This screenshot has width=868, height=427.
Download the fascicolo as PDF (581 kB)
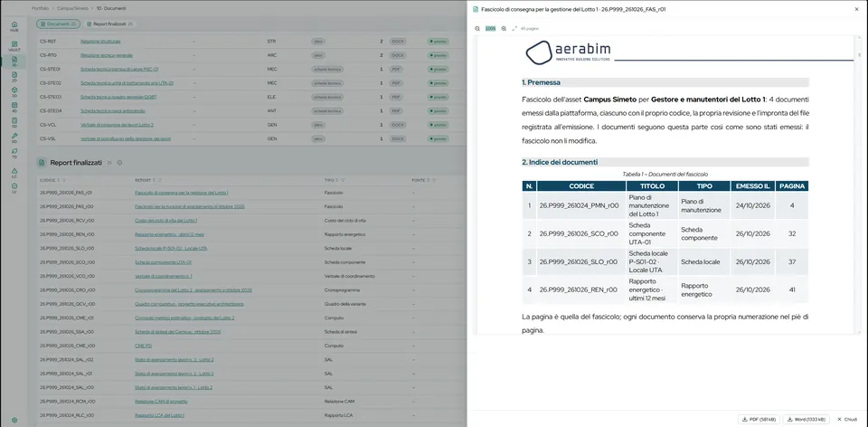(758, 419)
